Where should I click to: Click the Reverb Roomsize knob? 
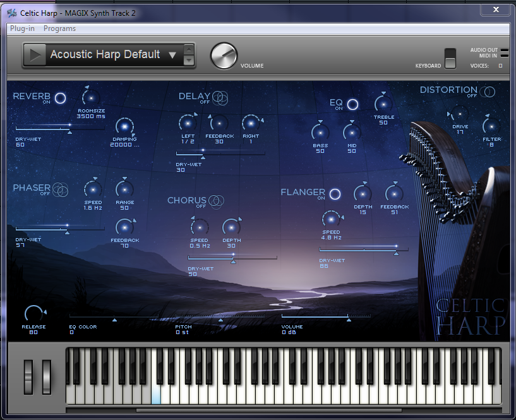(x=91, y=98)
